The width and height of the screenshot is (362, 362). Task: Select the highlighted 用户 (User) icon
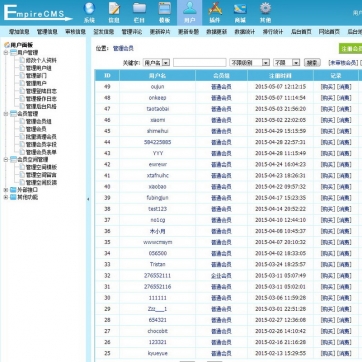tap(189, 13)
